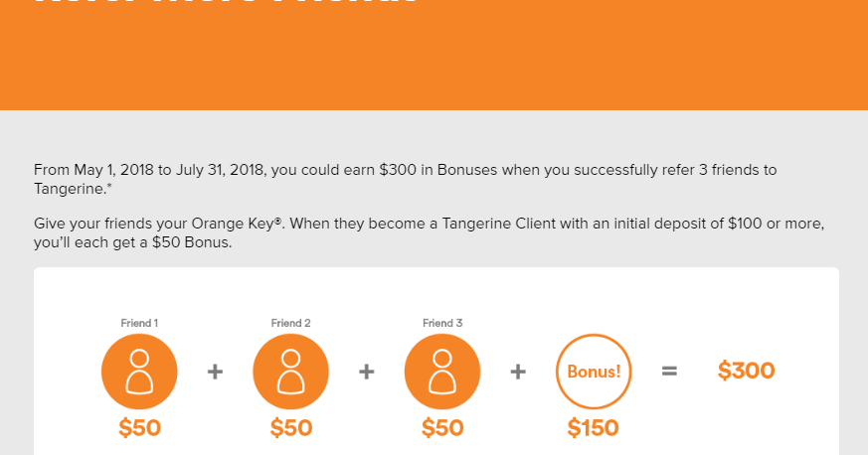Click the "Friend 2" label
This screenshot has height=455, width=868.
tap(290, 323)
